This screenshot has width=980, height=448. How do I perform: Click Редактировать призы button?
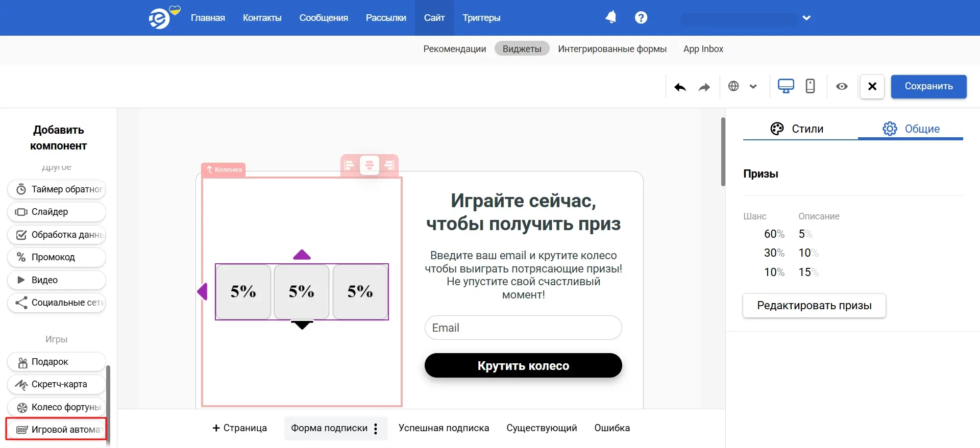pyautogui.click(x=814, y=306)
